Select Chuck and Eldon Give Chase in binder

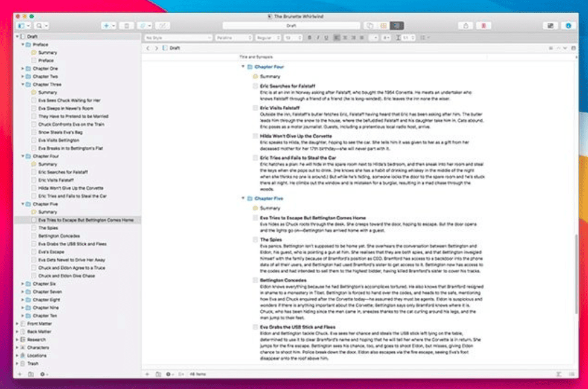(66, 275)
